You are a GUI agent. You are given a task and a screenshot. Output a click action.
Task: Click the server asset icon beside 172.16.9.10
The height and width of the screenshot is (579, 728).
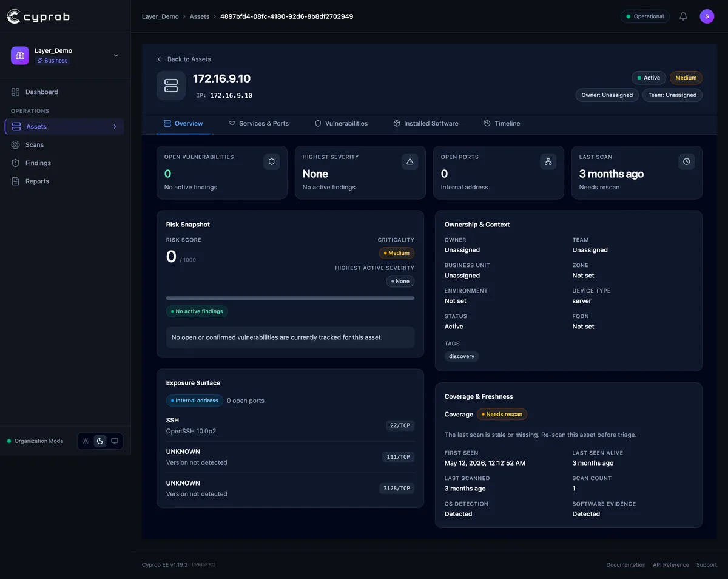pos(171,86)
